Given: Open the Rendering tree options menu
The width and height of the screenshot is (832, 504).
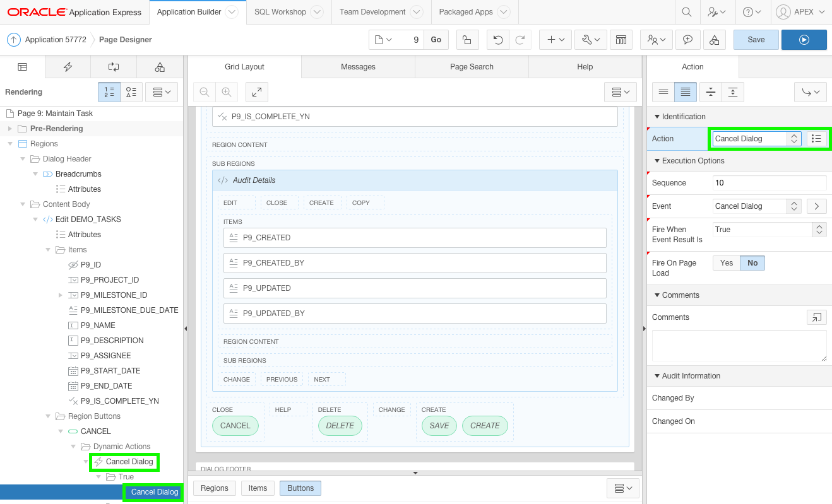Looking at the screenshot, I should click(x=162, y=92).
